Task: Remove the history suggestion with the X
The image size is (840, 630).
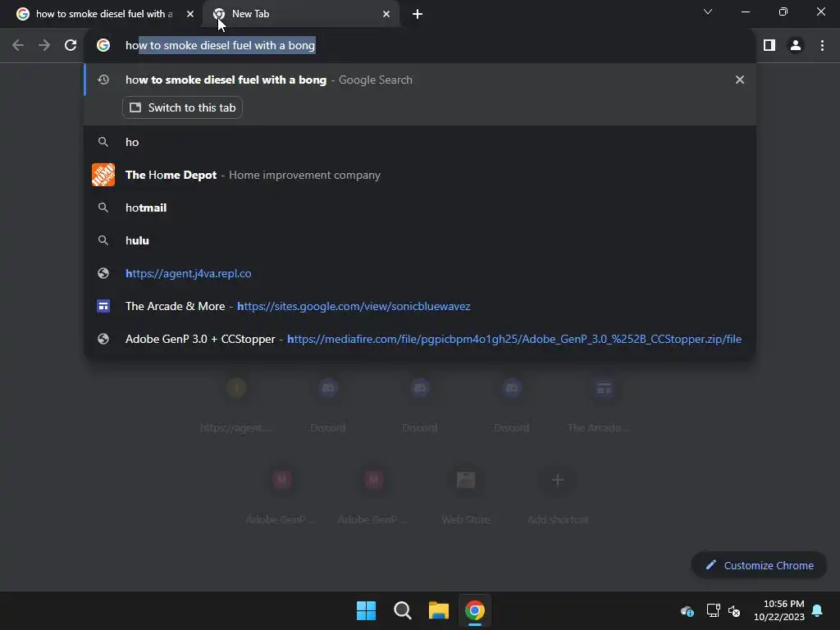Action: coord(740,80)
